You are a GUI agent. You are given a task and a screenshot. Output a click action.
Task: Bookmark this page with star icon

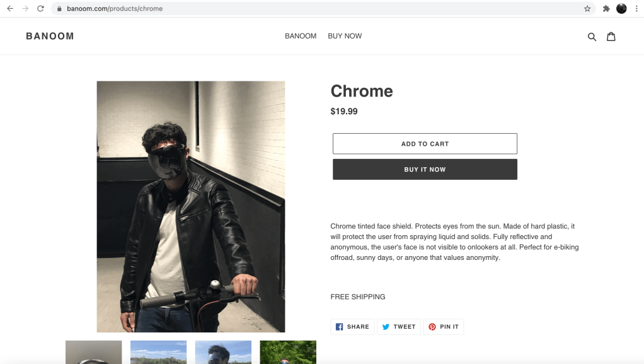pos(587,9)
